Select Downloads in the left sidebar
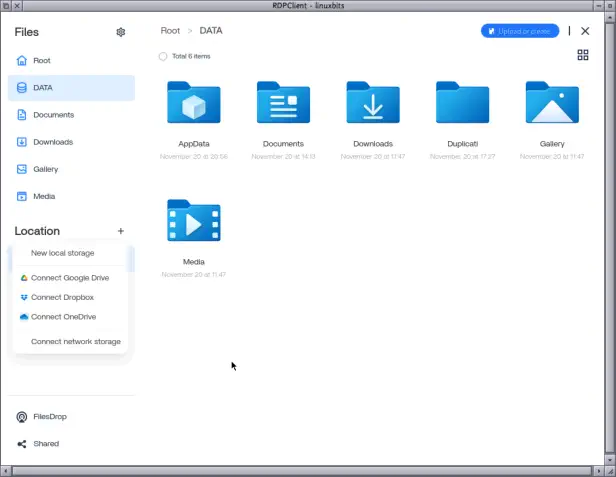Screen dimensions: 616x477 pyautogui.click(x=52, y=142)
